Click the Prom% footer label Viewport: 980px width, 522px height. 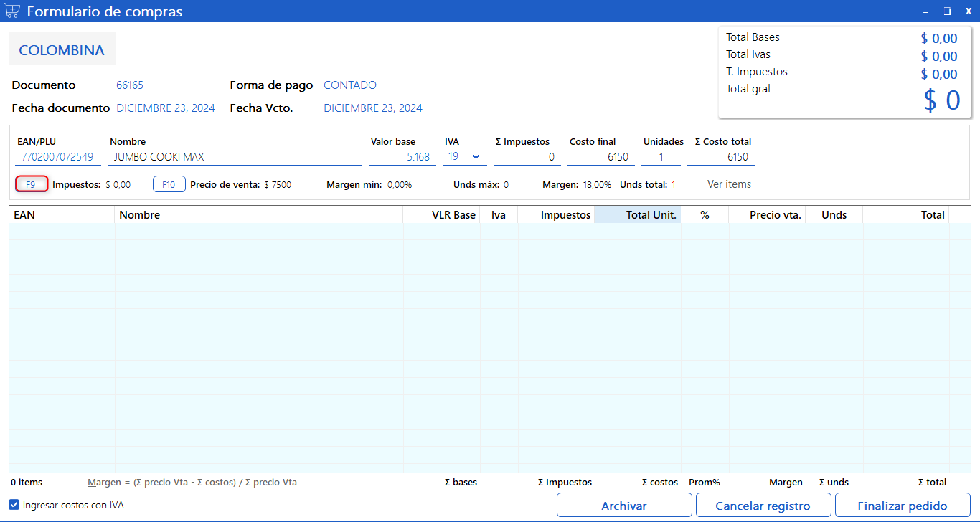click(x=705, y=483)
